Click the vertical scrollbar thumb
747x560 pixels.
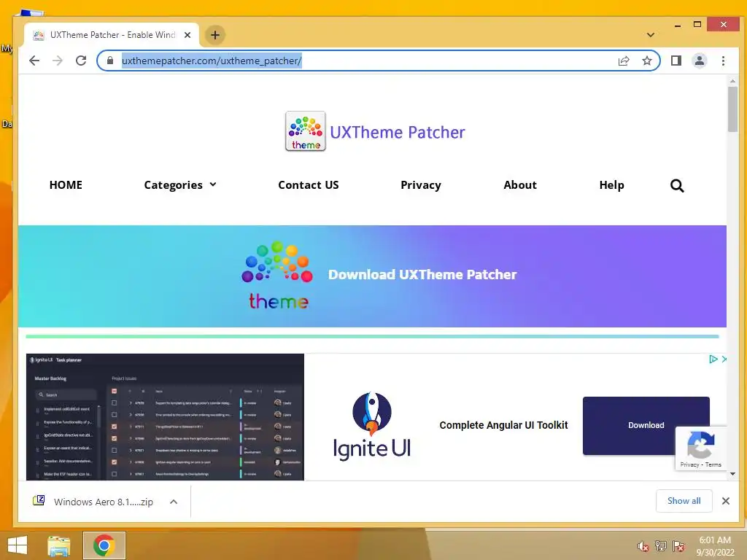click(732, 109)
